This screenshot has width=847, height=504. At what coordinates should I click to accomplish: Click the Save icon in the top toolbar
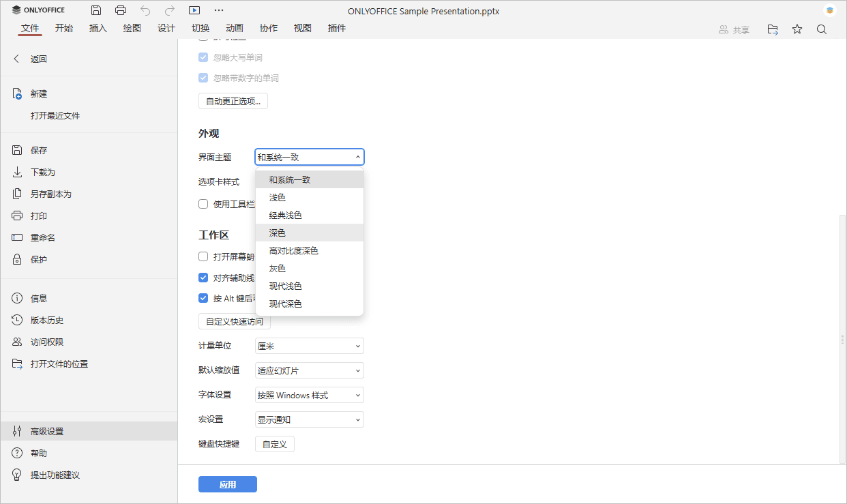coord(95,10)
